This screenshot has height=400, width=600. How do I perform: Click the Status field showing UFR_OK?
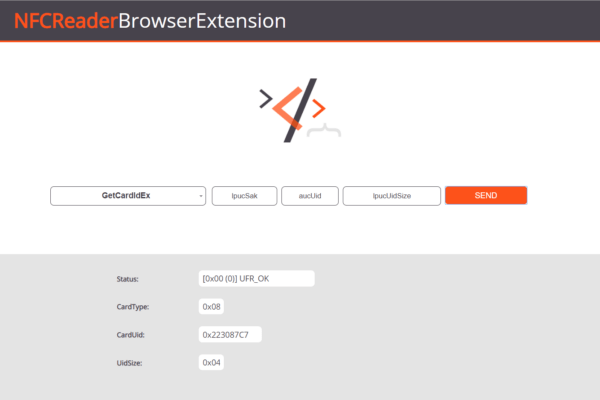[x=256, y=279]
